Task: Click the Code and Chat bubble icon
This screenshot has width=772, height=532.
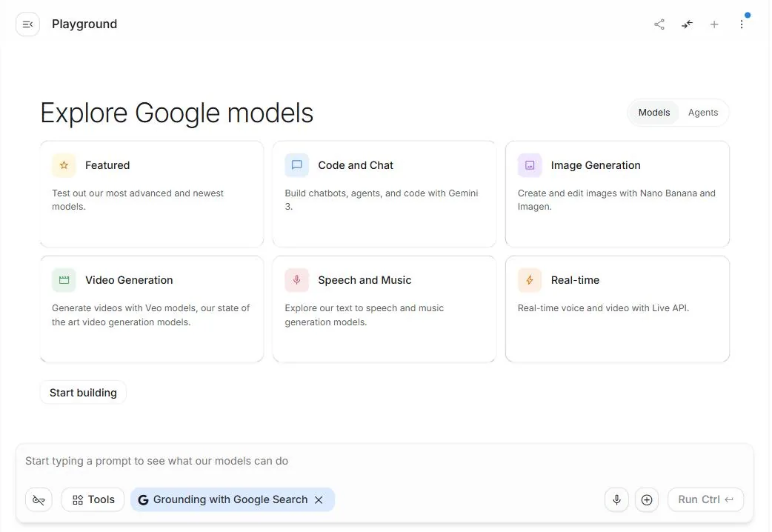Action: 297,165
